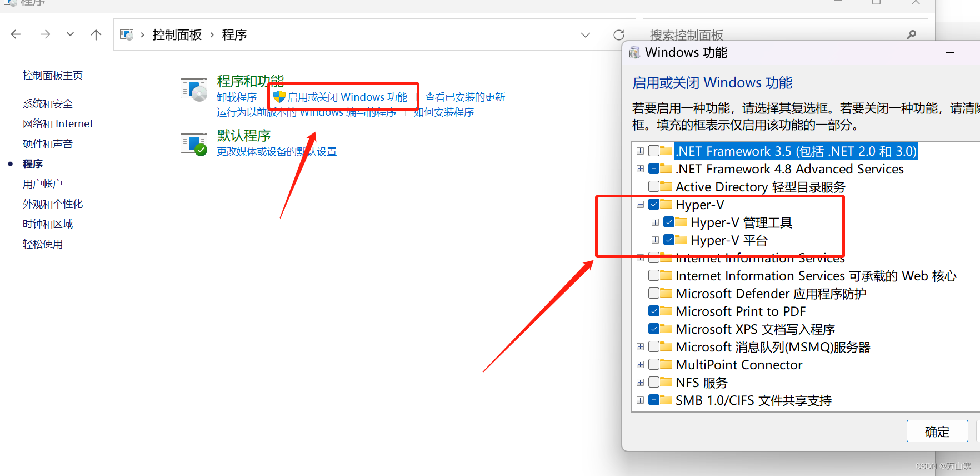Select Microsoft Print to PDF folder icon
The image size is (980, 476).
pyautogui.click(x=667, y=311)
